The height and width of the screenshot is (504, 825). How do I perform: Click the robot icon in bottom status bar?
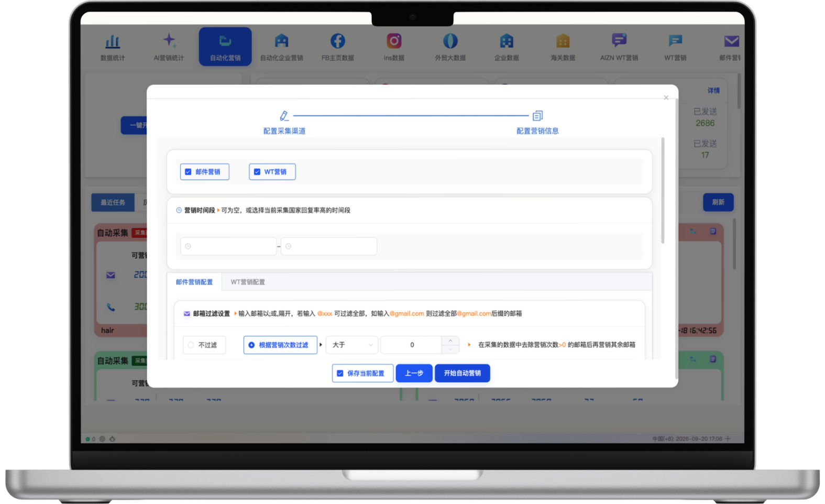(x=112, y=439)
